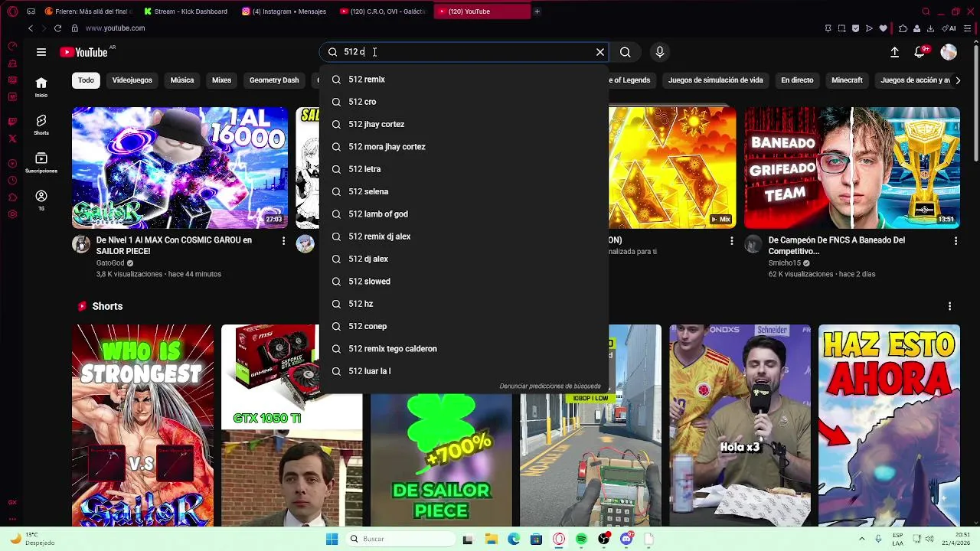Choose the '512 cro' suggestion

(464, 102)
